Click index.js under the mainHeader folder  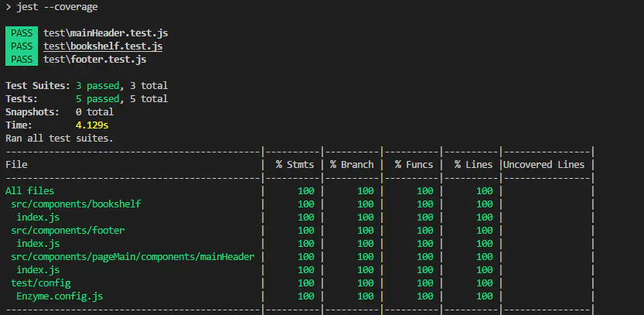pos(38,270)
